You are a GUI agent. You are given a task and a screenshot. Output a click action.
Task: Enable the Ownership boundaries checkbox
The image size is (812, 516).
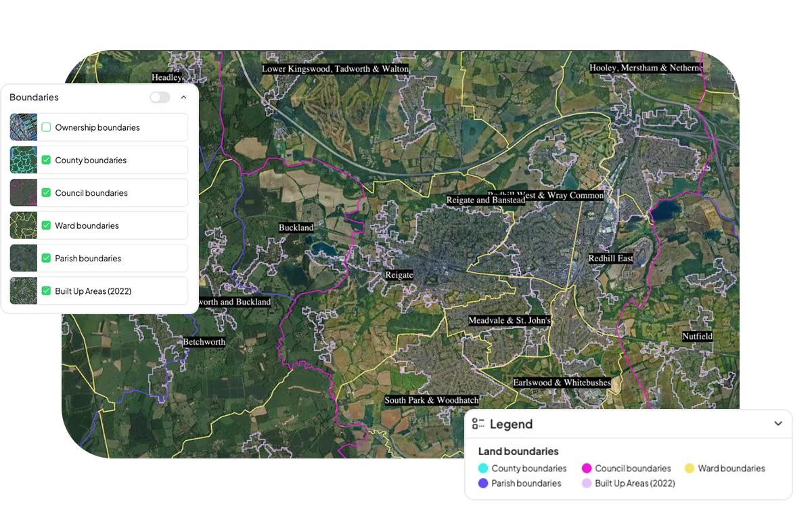click(x=46, y=127)
